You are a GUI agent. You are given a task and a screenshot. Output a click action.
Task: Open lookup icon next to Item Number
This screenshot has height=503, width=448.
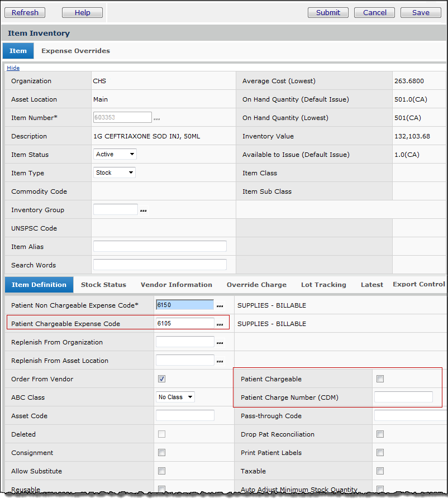(157, 118)
